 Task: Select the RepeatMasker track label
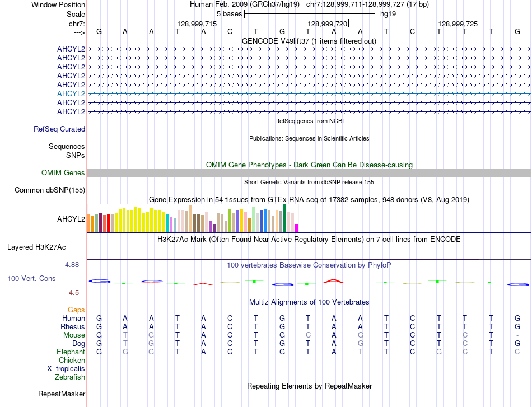coord(62,394)
